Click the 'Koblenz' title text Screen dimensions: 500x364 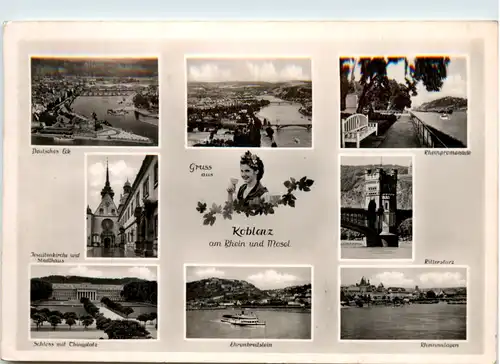click(x=252, y=231)
